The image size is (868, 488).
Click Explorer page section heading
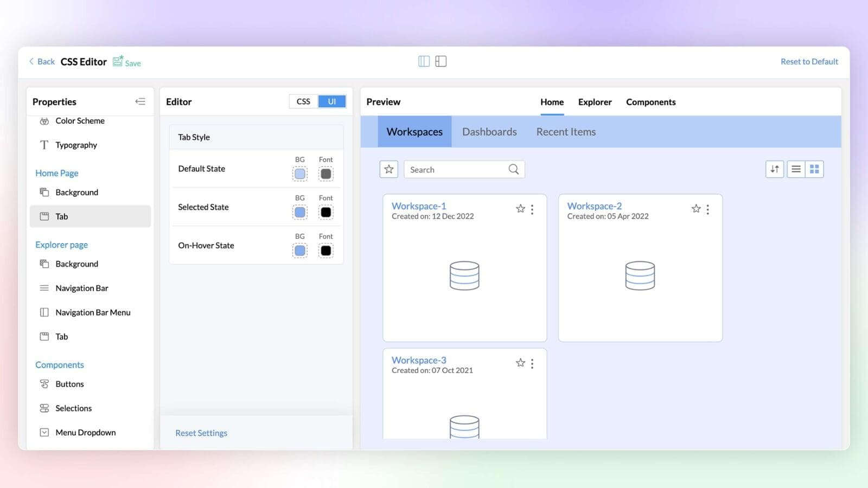[61, 245]
